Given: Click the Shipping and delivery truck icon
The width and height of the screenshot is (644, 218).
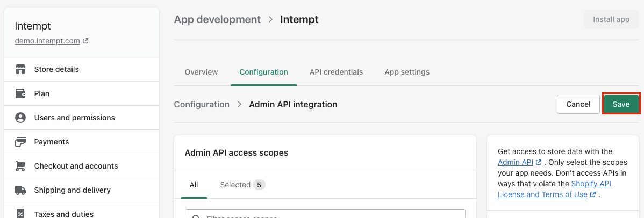Looking at the screenshot, I should [x=20, y=190].
